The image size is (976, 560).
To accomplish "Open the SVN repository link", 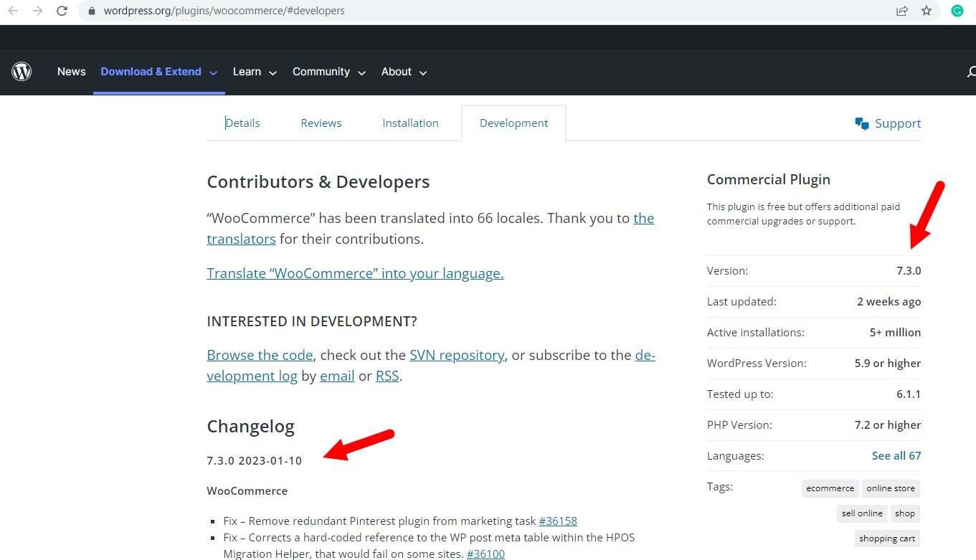I will pos(457,355).
